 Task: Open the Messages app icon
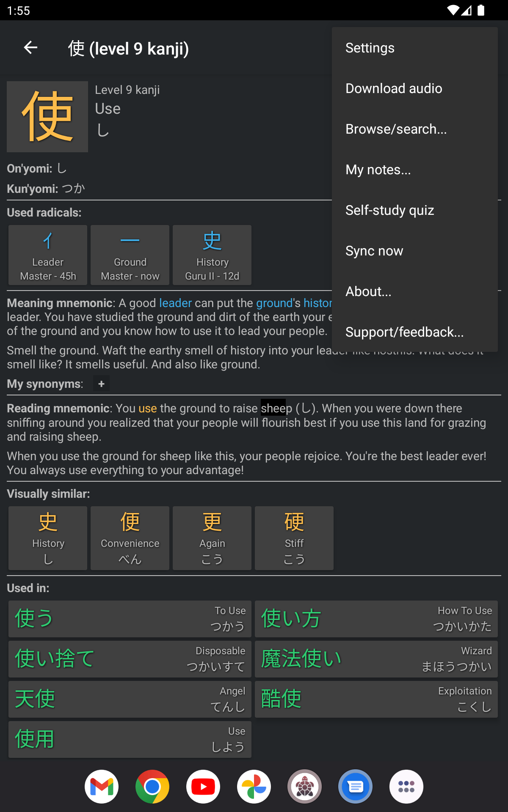click(356, 787)
